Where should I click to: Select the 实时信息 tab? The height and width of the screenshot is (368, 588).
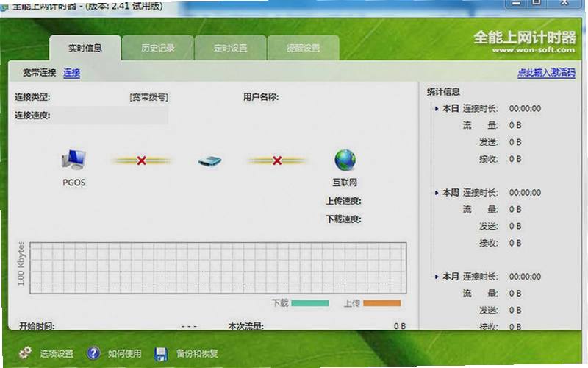tap(85, 48)
